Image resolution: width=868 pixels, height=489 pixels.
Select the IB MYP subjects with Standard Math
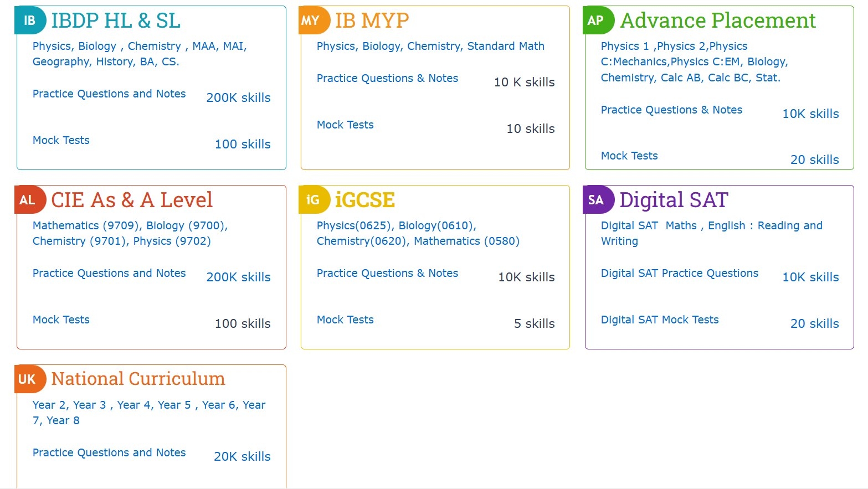[x=430, y=46]
